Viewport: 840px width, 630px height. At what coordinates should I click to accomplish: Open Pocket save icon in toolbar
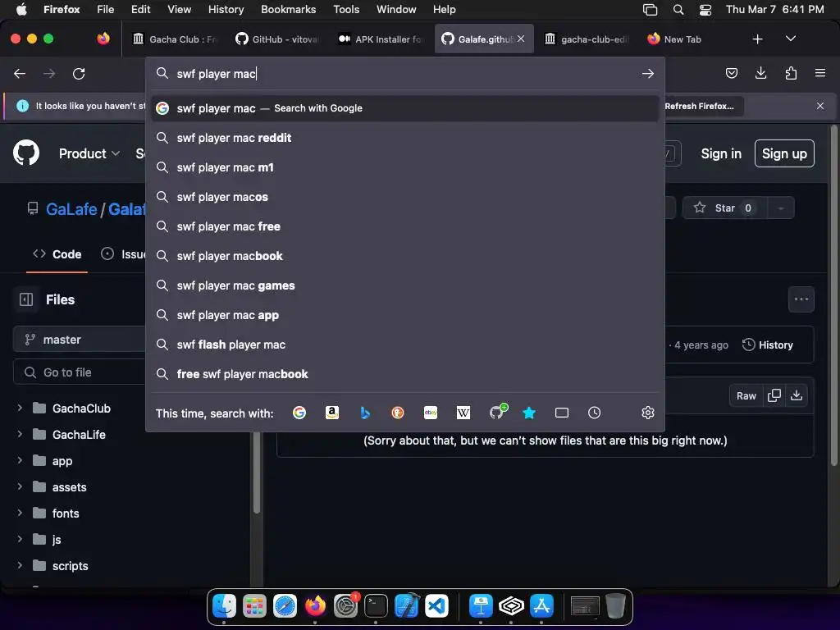[x=731, y=73]
